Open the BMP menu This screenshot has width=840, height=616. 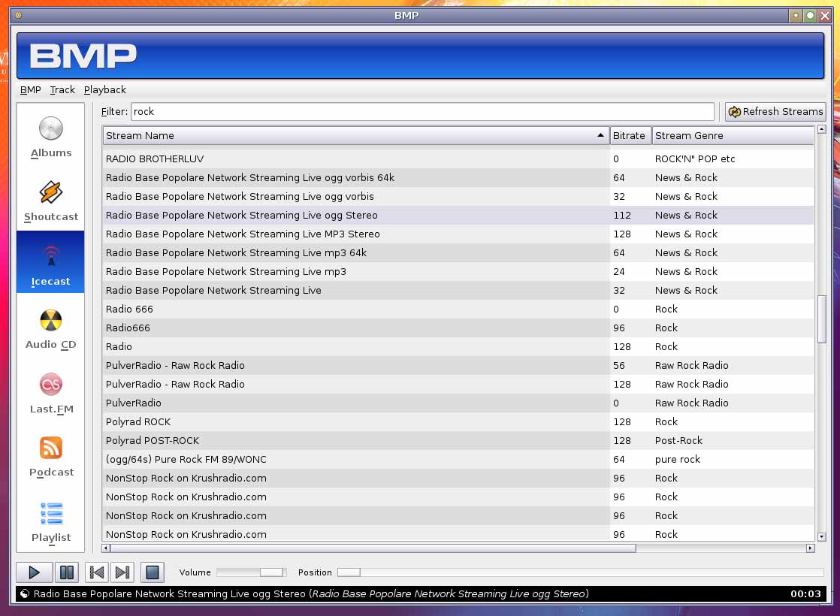coord(31,90)
